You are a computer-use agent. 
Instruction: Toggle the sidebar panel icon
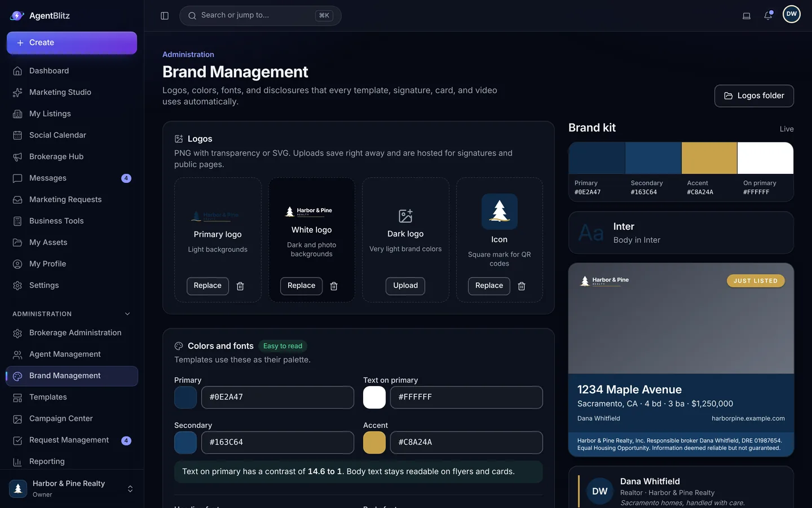(165, 16)
